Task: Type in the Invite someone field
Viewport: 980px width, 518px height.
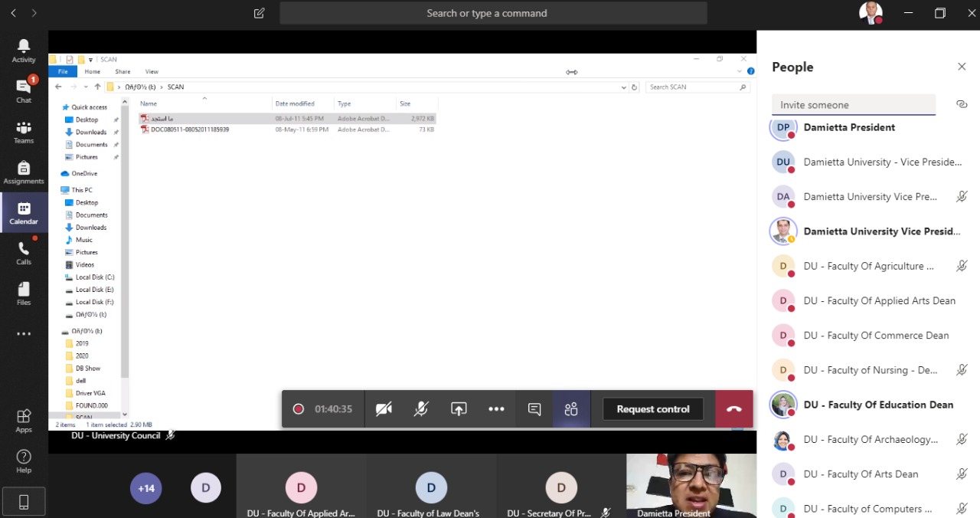Action: pyautogui.click(x=853, y=105)
